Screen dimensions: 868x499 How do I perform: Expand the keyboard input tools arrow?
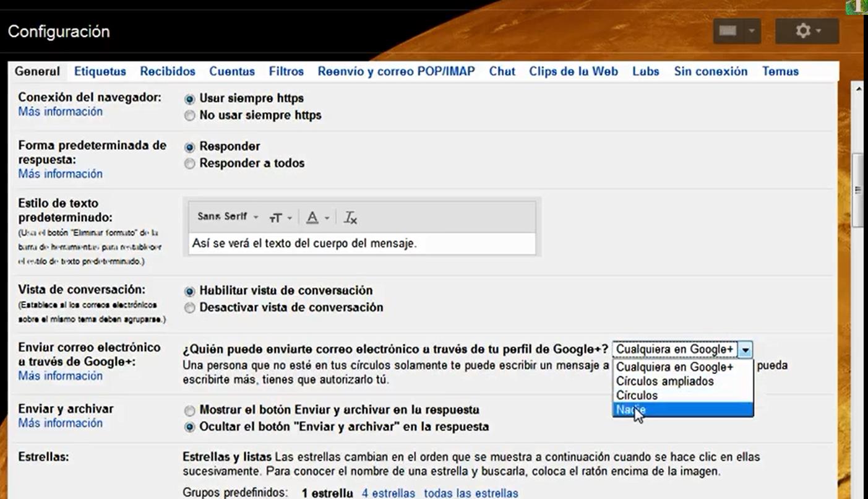(x=752, y=31)
